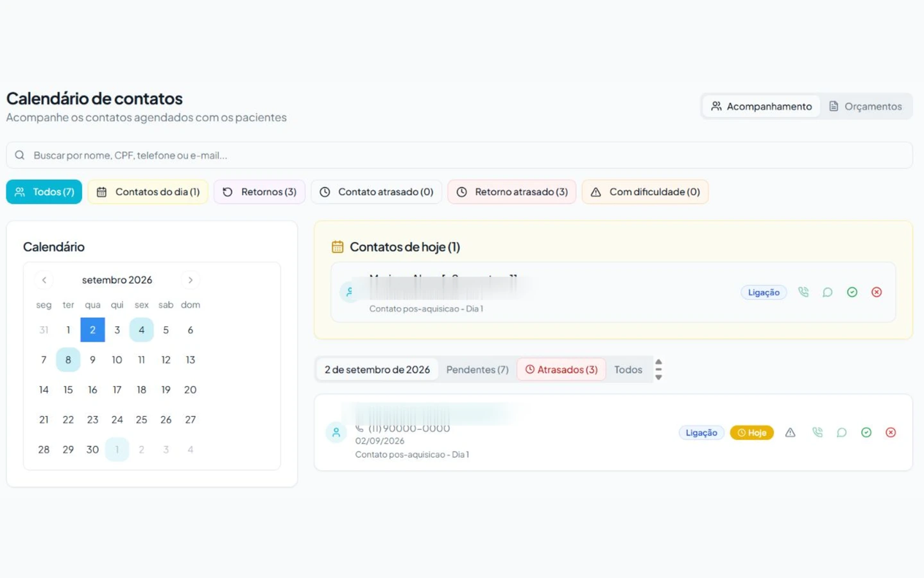Viewport: 924px width, 578px height.
Task: Switch to Acompanhamento tab
Action: tap(761, 107)
